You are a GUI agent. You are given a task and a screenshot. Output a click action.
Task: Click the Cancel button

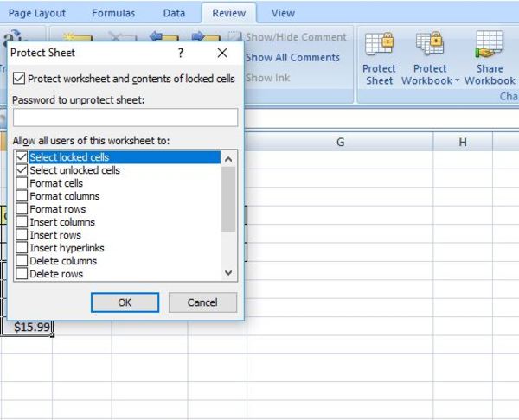tap(202, 302)
